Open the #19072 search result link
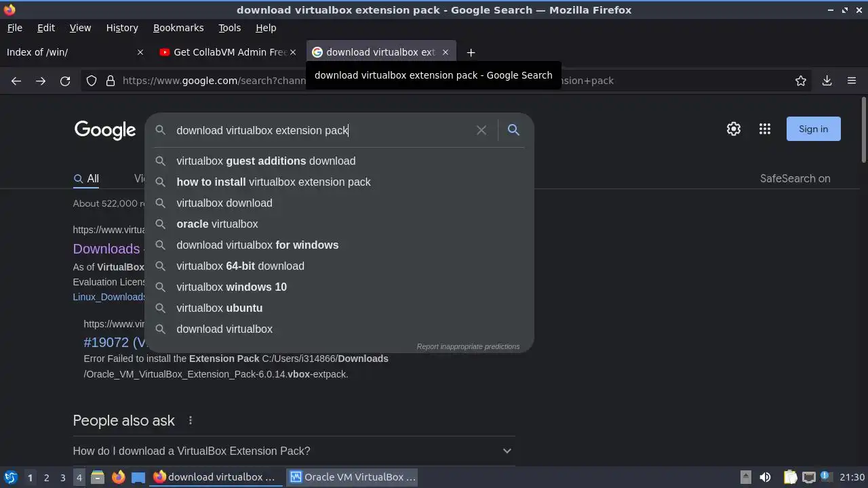The height and width of the screenshot is (488, 868). click(x=115, y=342)
